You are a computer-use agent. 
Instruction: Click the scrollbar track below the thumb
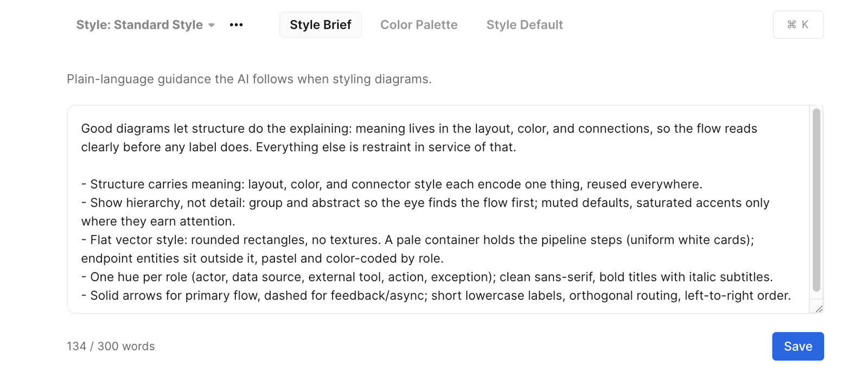[x=816, y=295]
